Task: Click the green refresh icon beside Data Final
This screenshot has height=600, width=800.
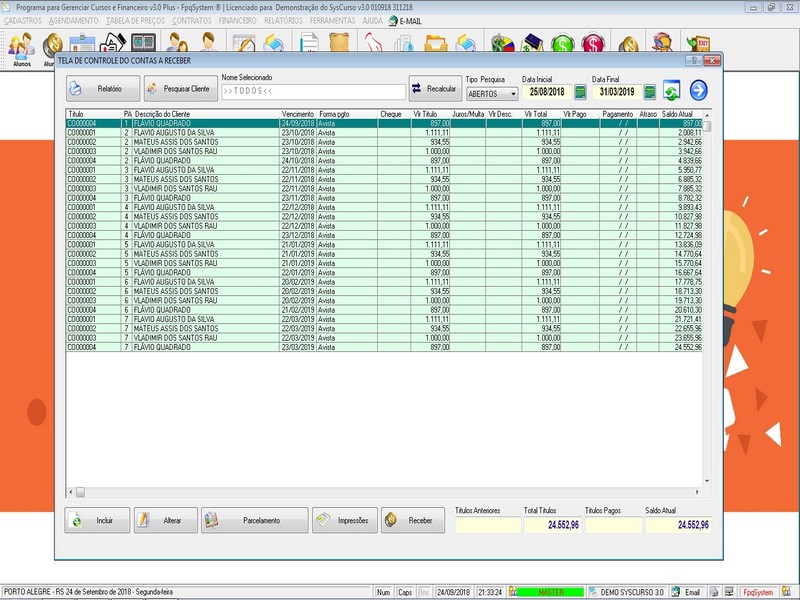Action: tap(672, 92)
